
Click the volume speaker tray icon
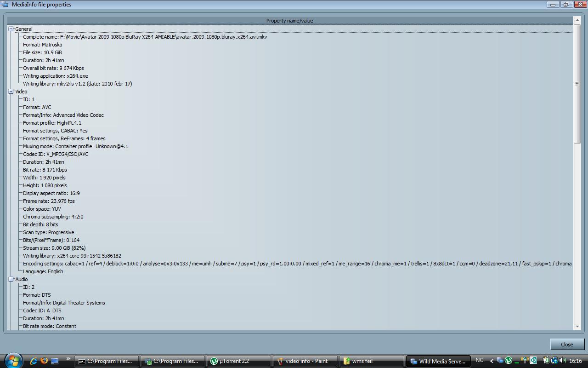coord(563,361)
